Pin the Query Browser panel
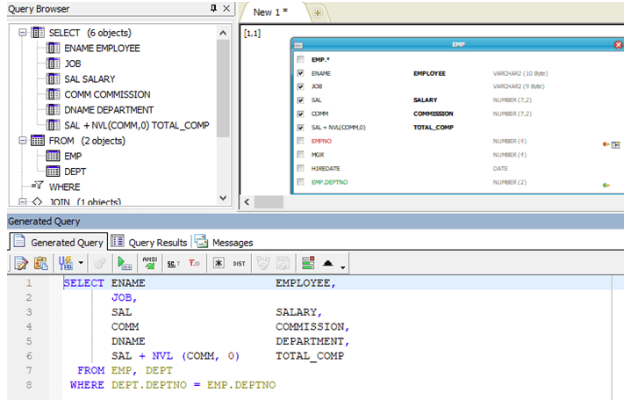Image resolution: width=626 pixels, height=401 pixels. (x=214, y=8)
